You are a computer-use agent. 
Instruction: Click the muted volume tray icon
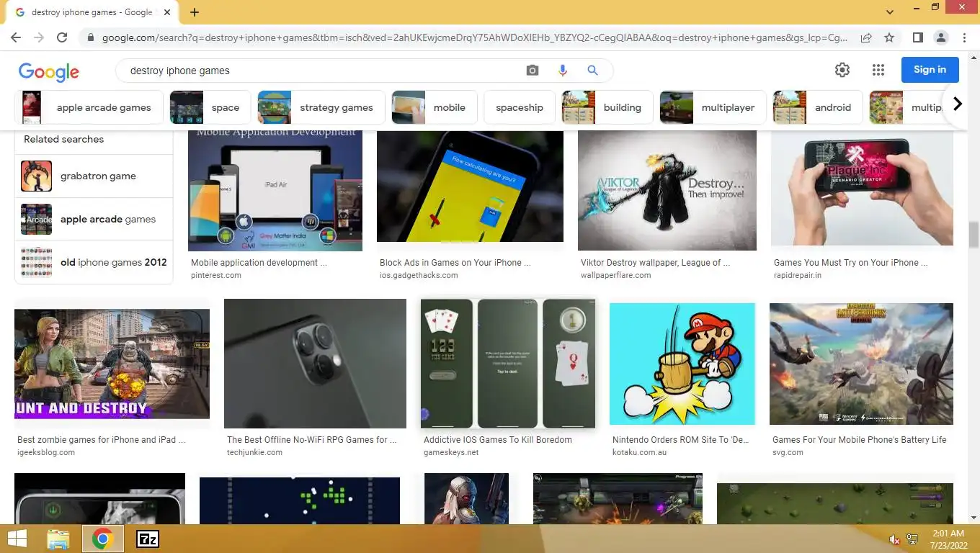click(894, 539)
